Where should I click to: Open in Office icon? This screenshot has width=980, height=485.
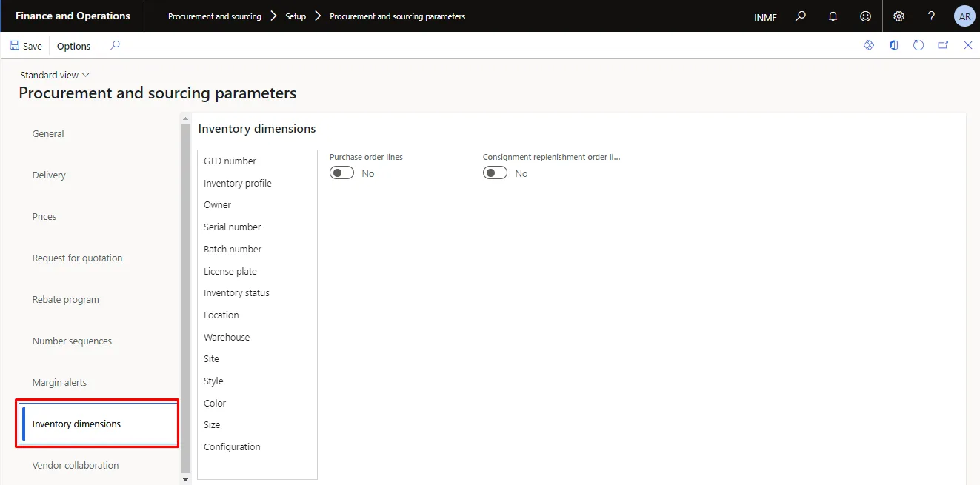[x=894, y=46]
